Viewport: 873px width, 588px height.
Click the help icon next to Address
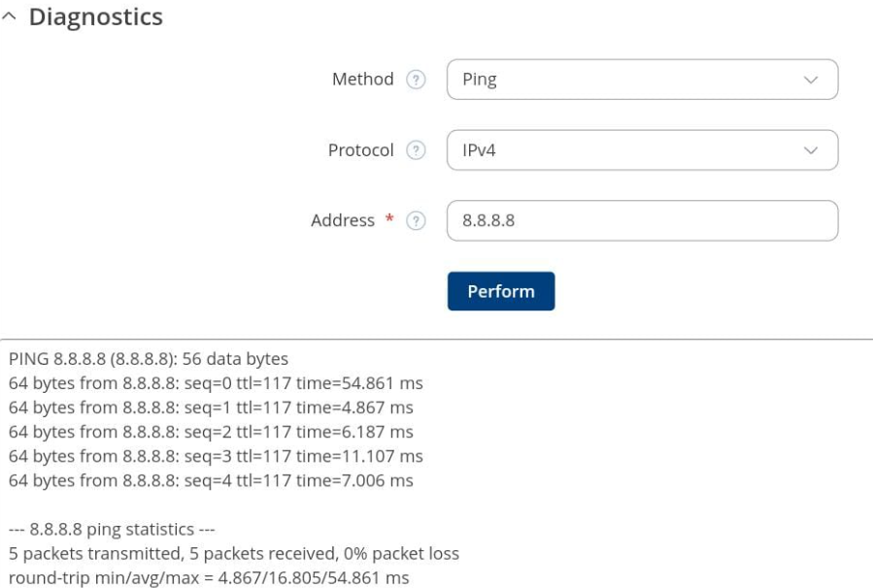coord(416,221)
